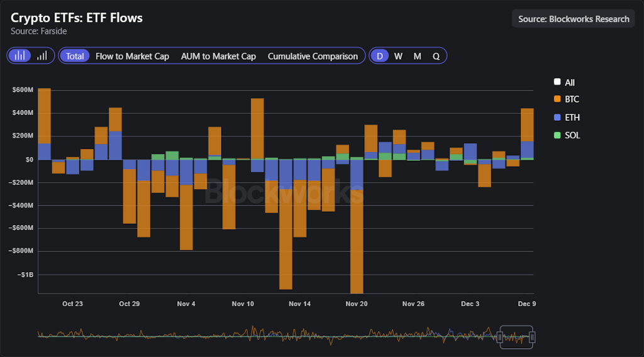644x357 pixels.
Task: Switch to weekly (W) interval
Action: pyautogui.click(x=398, y=56)
